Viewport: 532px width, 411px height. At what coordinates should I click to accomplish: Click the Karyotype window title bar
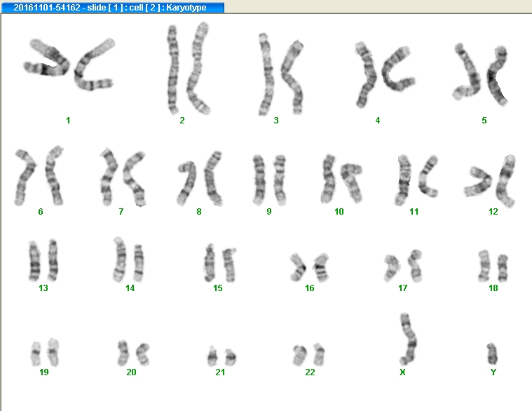tap(112, 7)
